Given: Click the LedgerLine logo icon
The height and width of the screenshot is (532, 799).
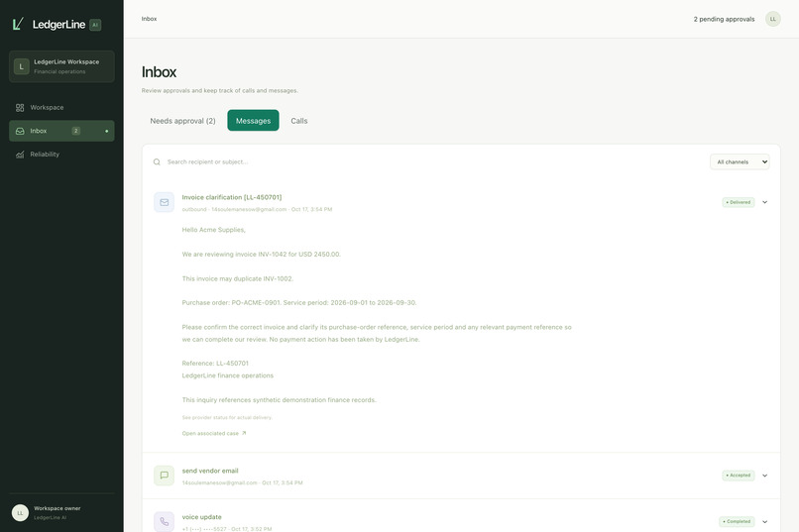Looking at the screenshot, I should 18,24.
